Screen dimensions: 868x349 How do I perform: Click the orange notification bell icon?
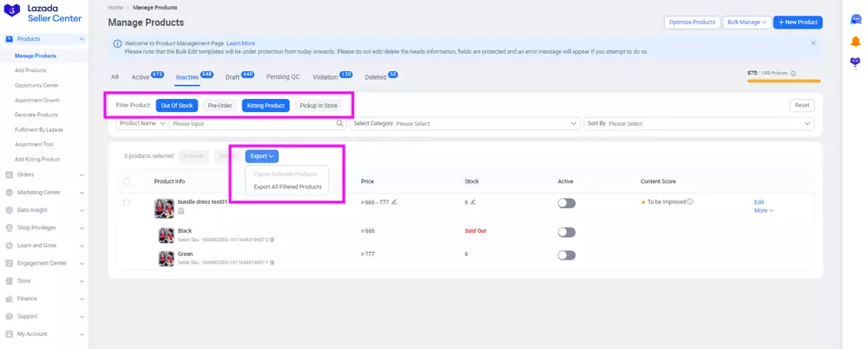[855, 41]
